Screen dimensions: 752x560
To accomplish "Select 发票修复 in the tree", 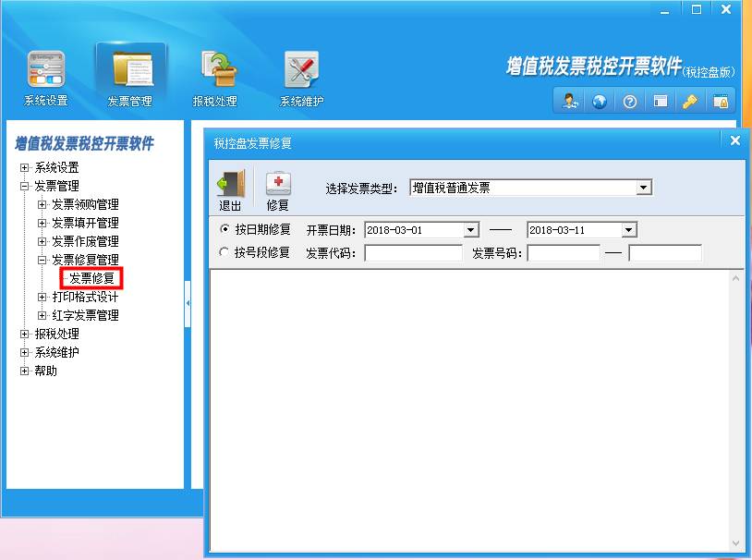I will point(91,278).
